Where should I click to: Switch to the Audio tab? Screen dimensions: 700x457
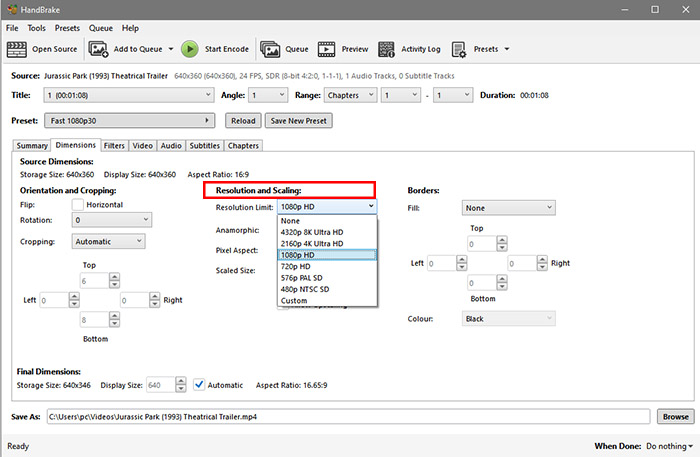coord(171,145)
